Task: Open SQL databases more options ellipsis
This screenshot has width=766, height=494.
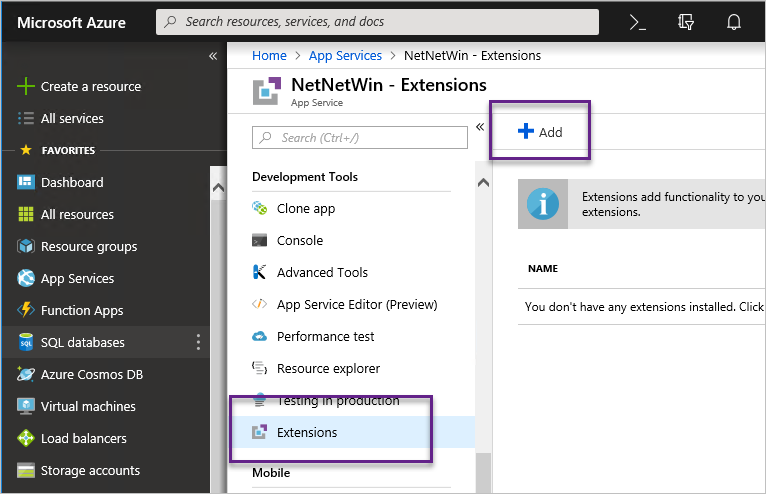Action: (198, 342)
